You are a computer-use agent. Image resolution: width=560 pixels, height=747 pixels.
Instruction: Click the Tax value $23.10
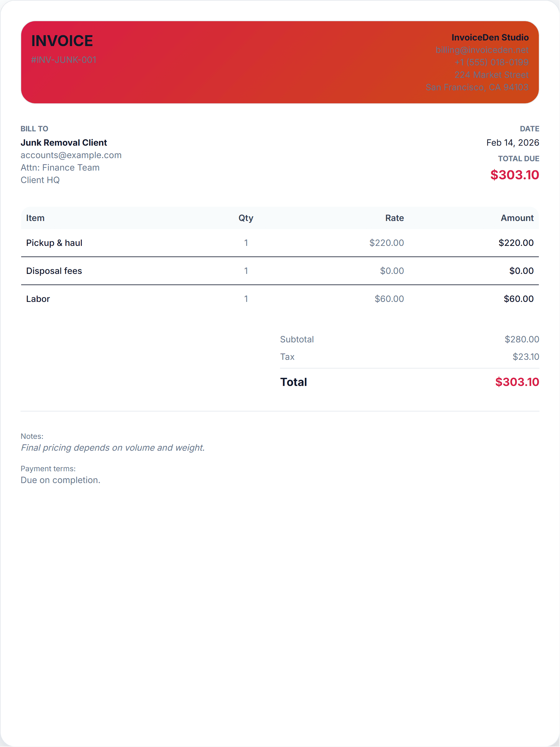coord(525,357)
